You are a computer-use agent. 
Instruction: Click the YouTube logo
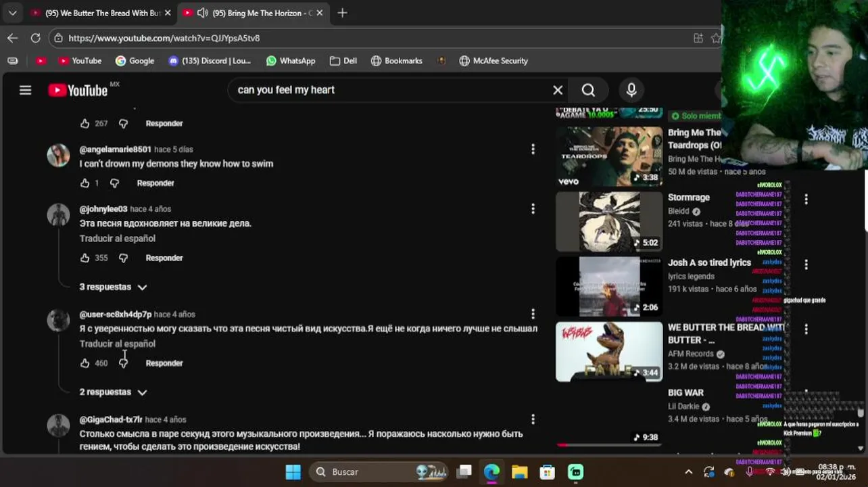78,90
